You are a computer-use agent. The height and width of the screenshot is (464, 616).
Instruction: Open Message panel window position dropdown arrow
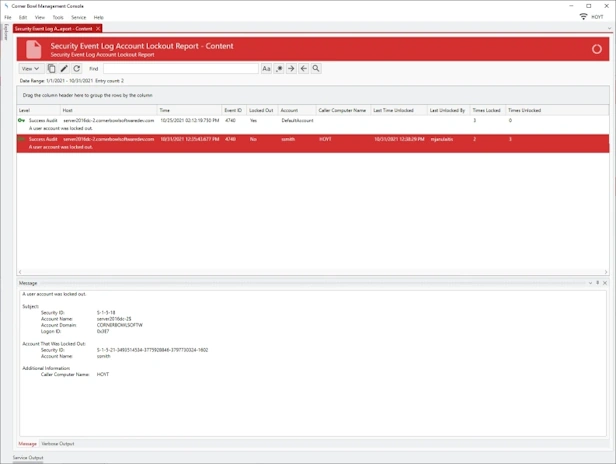point(590,283)
